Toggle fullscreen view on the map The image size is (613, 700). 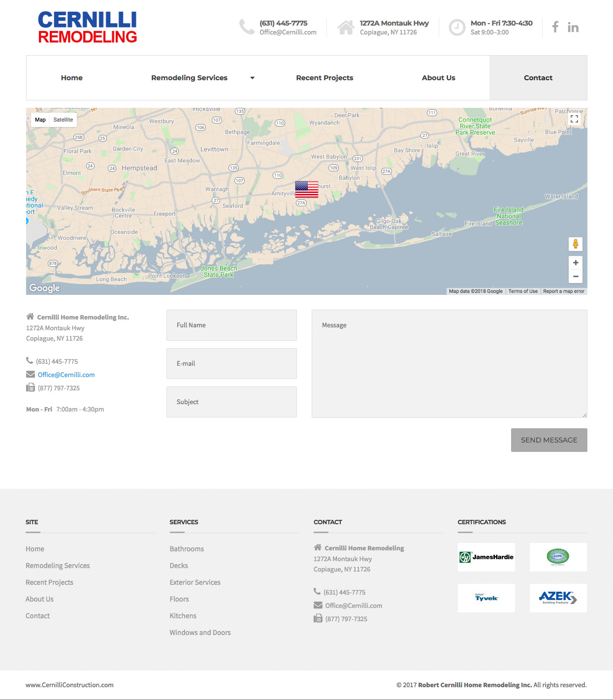pos(574,119)
